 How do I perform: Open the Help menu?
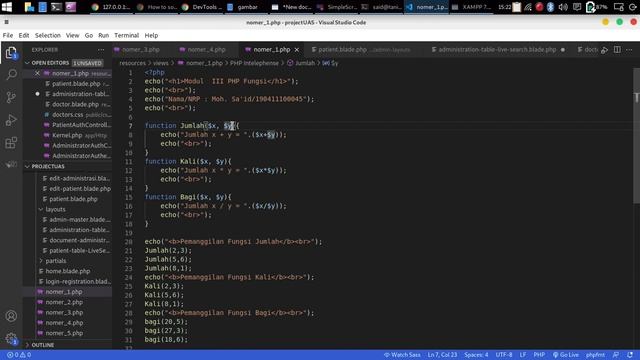click(x=151, y=36)
